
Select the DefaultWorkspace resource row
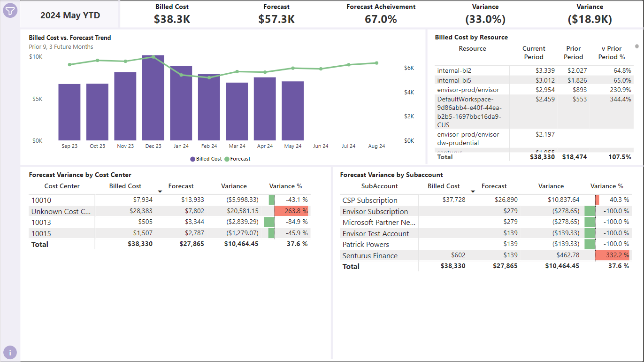click(x=533, y=112)
